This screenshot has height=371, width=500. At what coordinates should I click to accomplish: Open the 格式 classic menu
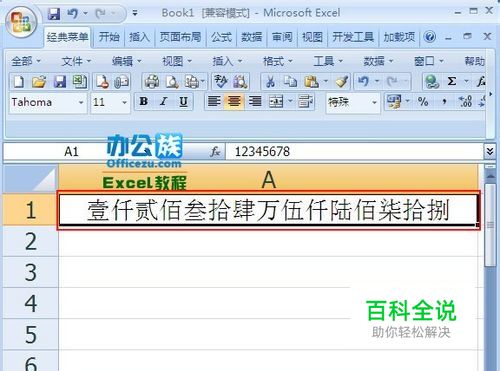pos(277,61)
